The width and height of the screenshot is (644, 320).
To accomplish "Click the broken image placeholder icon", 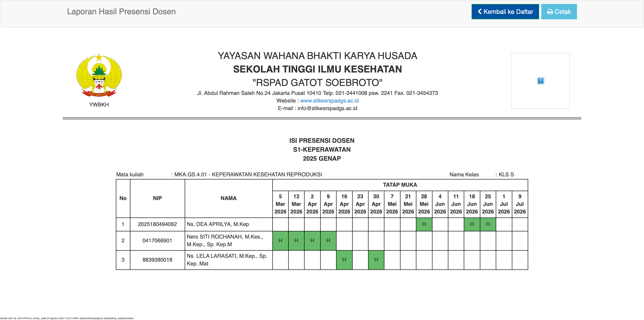I will pyautogui.click(x=540, y=81).
